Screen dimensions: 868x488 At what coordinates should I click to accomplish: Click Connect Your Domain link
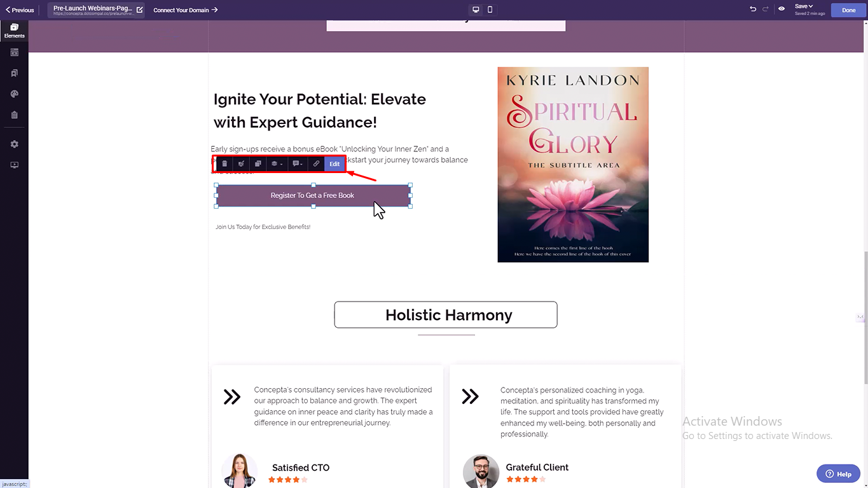click(x=186, y=10)
